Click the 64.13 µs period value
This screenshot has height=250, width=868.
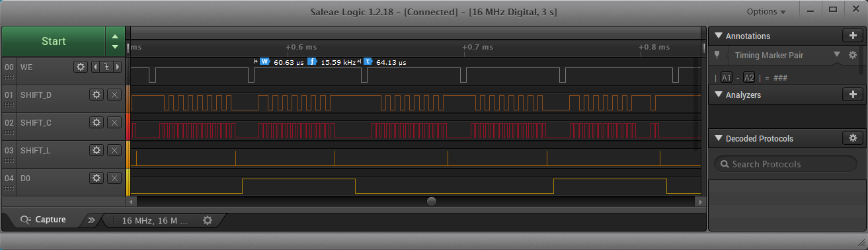tap(391, 62)
